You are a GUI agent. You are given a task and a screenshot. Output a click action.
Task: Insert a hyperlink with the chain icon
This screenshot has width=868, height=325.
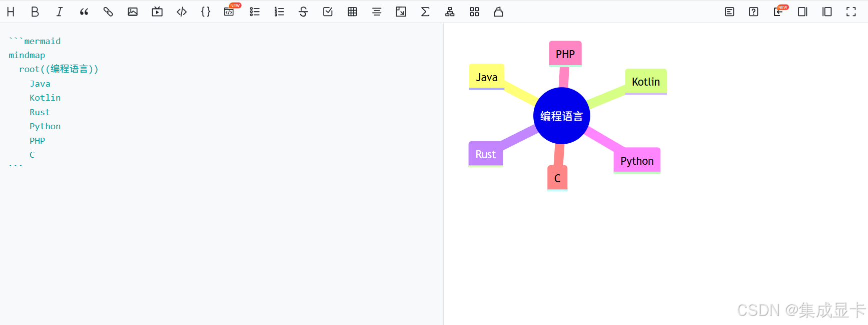pyautogui.click(x=108, y=12)
